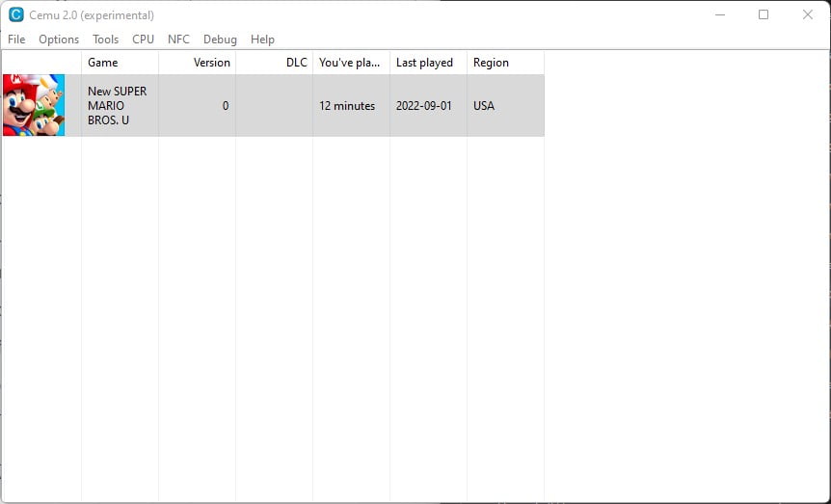The height and width of the screenshot is (504, 831).
Task: Open the File menu
Action: click(16, 40)
